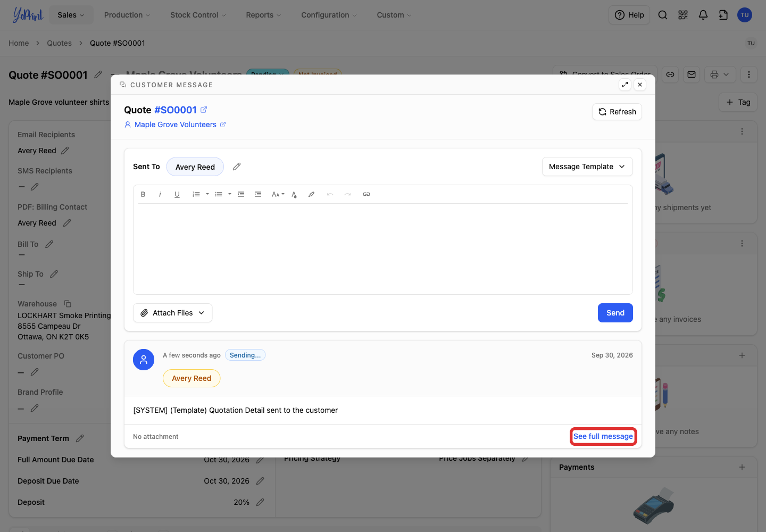This screenshot has height=532, width=766.
Task: Copy the Warehouse address
Action: [68, 304]
